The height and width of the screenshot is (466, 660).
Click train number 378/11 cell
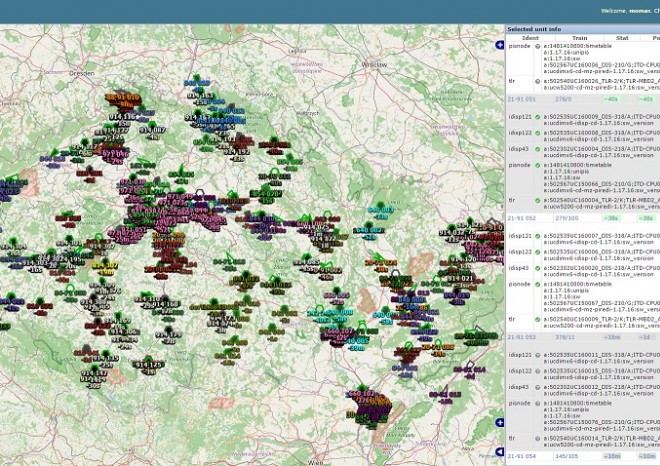pos(565,337)
